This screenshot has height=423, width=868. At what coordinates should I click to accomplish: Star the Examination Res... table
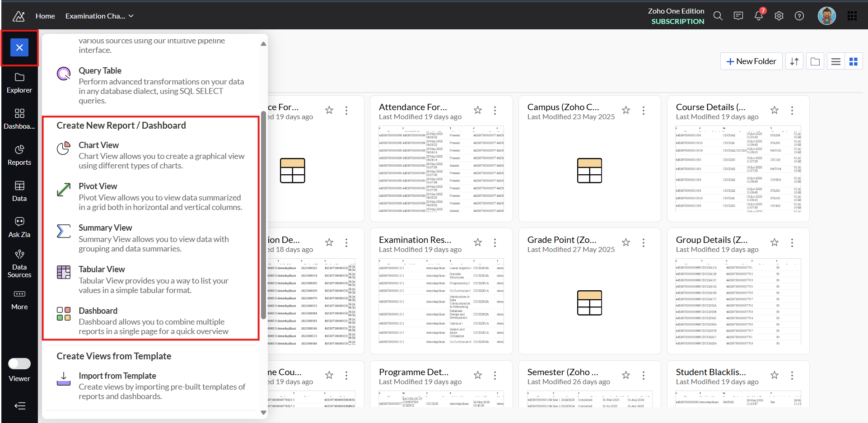(478, 243)
